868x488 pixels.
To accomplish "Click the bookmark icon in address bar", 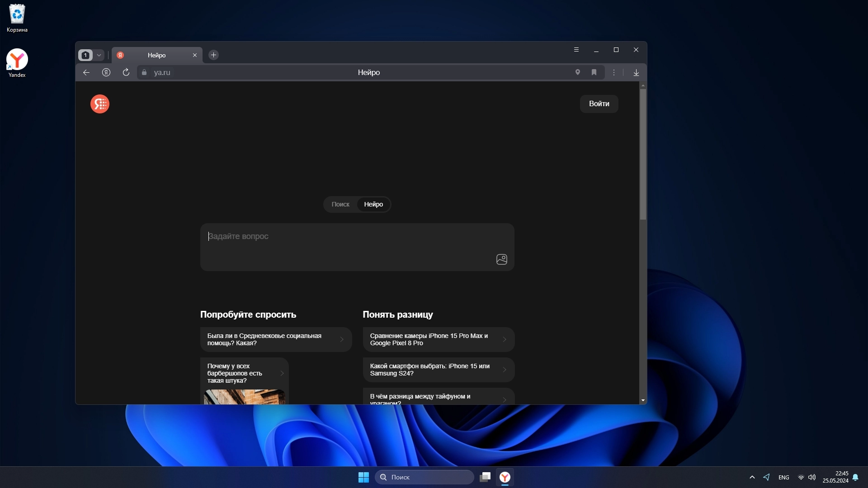I will [594, 72].
